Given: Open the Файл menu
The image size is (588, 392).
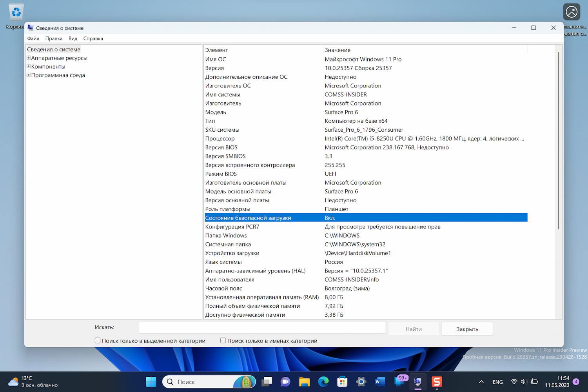Looking at the screenshot, I should pos(33,38).
